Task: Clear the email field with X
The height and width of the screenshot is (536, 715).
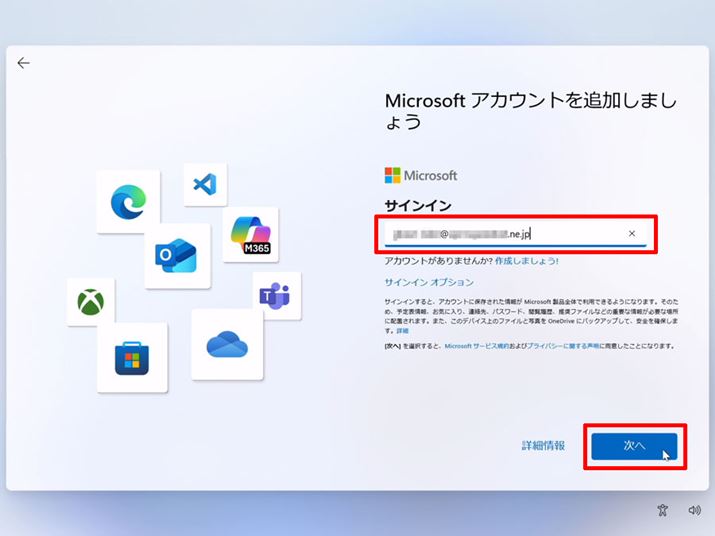Action: [632, 234]
